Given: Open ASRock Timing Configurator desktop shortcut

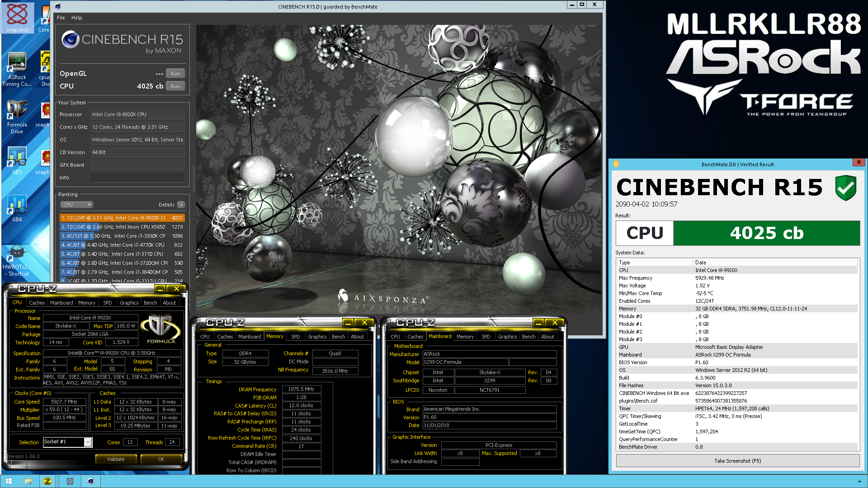Looking at the screenshot, I should point(17,70).
